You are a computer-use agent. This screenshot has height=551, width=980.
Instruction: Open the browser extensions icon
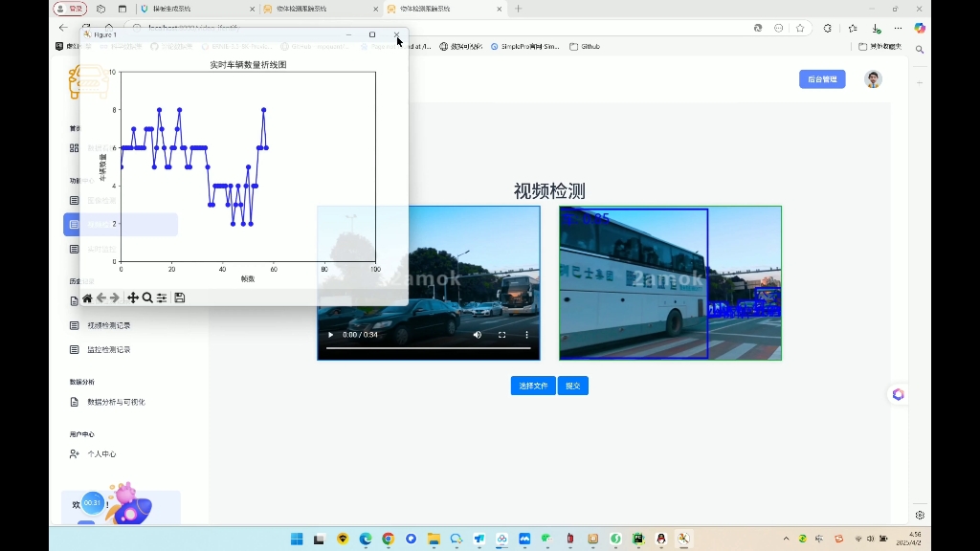pyautogui.click(x=828, y=28)
